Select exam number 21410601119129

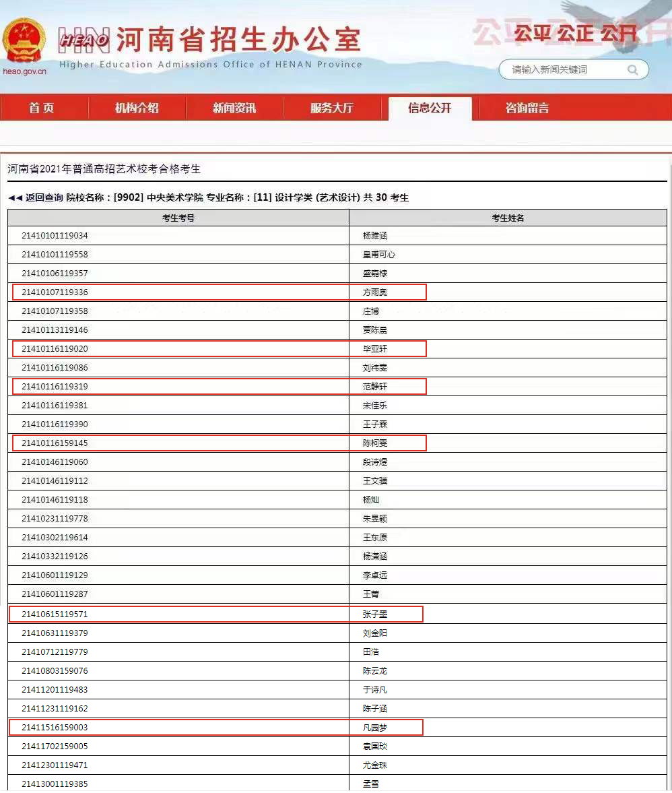point(55,575)
